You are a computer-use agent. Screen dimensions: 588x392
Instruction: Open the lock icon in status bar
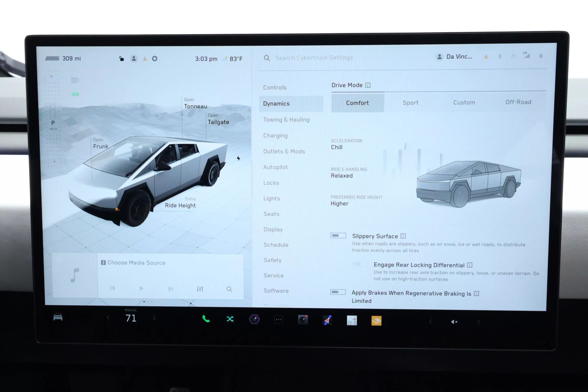point(122,58)
